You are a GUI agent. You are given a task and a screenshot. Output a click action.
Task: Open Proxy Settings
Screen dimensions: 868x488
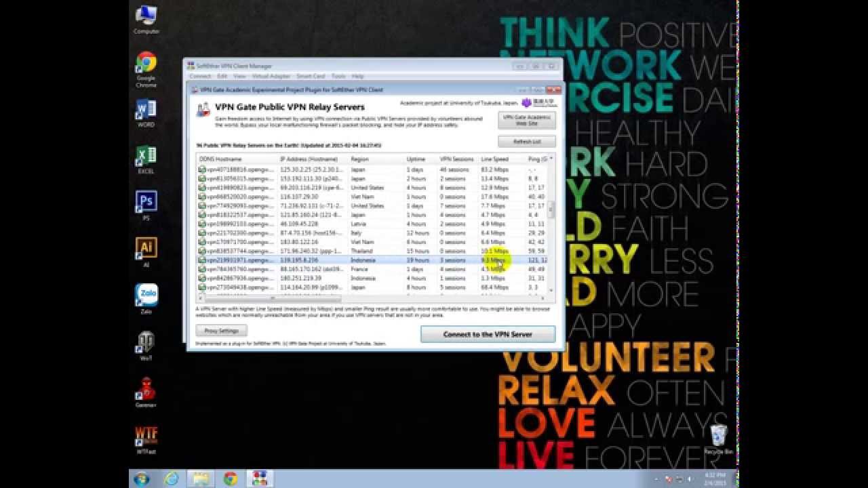point(222,331)
